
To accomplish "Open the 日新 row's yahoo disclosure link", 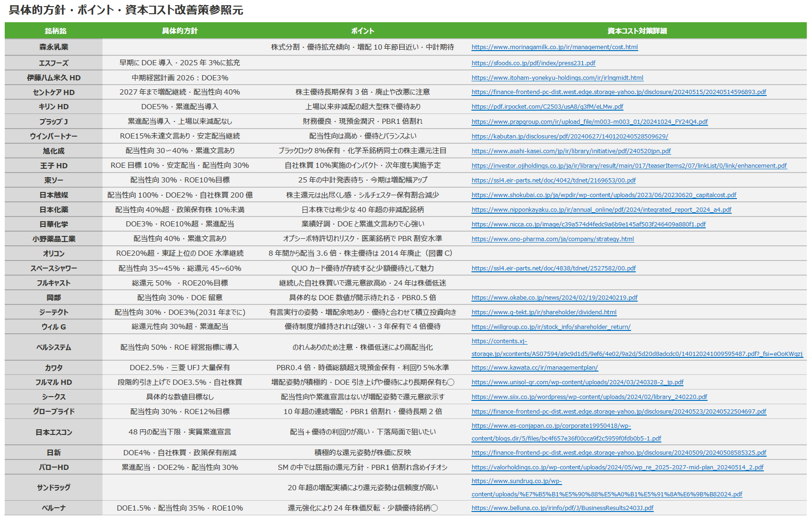I will 619,453.
